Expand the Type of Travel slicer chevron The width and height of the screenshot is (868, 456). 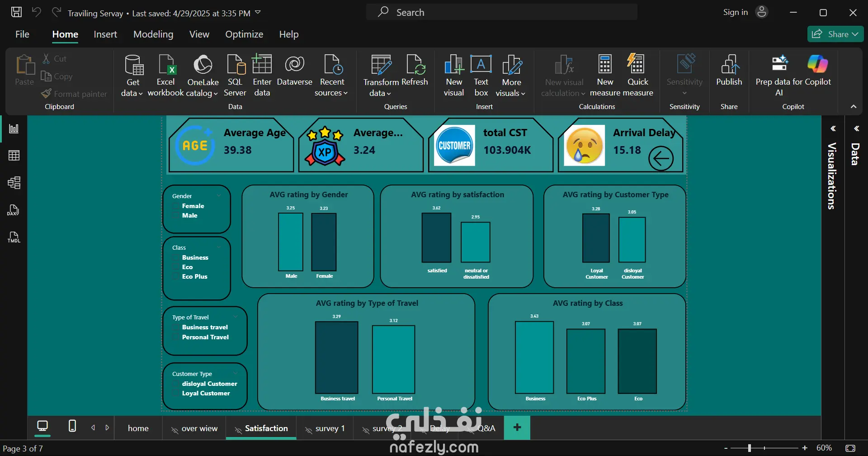[235, 317]
